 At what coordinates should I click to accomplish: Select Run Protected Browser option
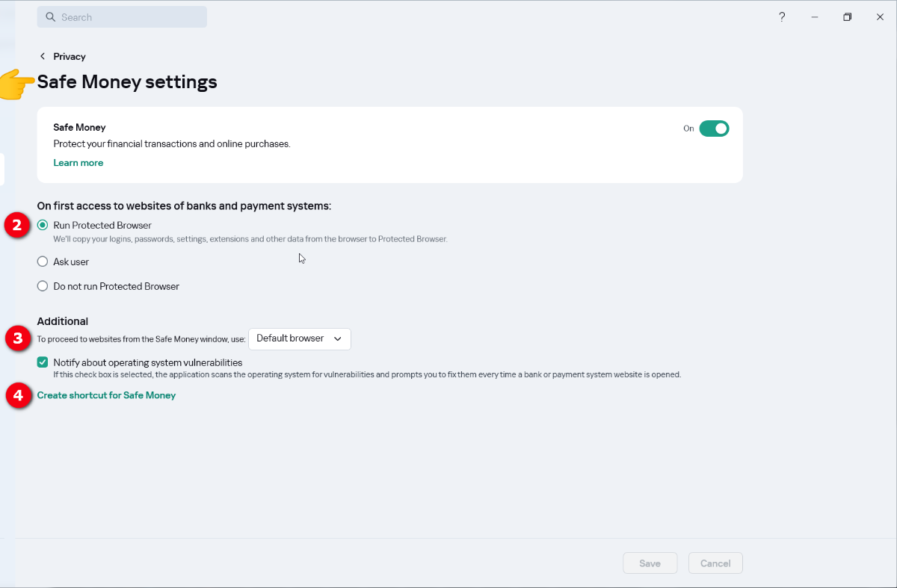[43, 225]
